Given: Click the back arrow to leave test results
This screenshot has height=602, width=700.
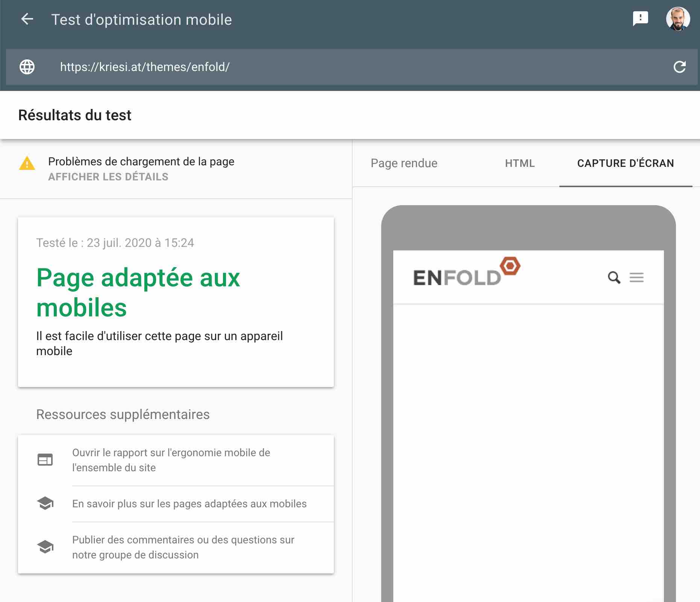Looking at the screenshot, I should pos(27,19).
